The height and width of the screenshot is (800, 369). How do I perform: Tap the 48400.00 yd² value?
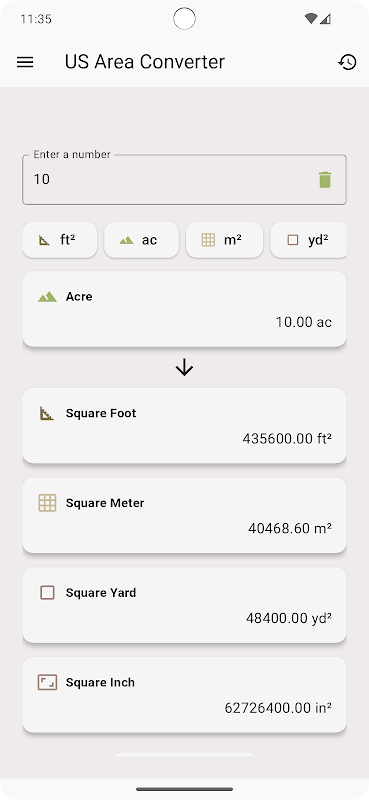click(x=289, y=618)
